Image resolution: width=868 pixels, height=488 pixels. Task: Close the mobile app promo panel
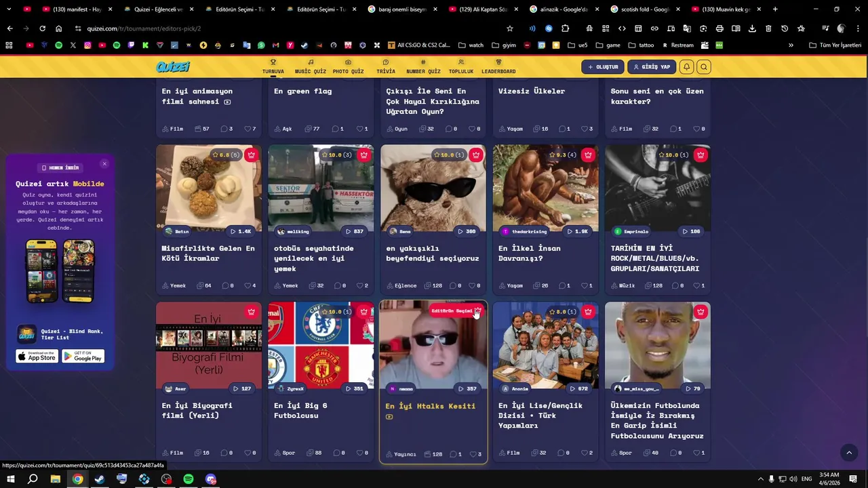pos(104,164)
